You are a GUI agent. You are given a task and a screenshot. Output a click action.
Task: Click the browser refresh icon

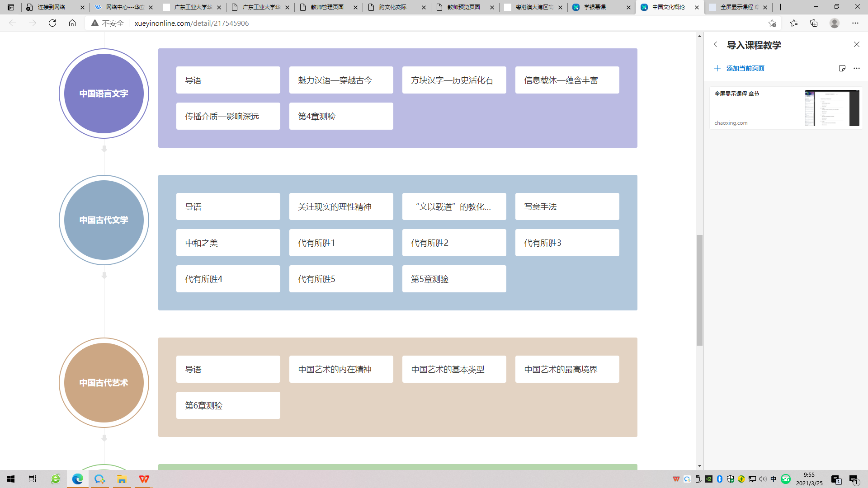52,23
